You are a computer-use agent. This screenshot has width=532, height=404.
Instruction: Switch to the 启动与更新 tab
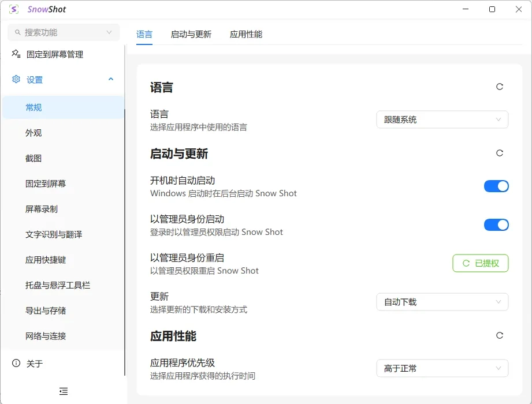coord(191,34)
